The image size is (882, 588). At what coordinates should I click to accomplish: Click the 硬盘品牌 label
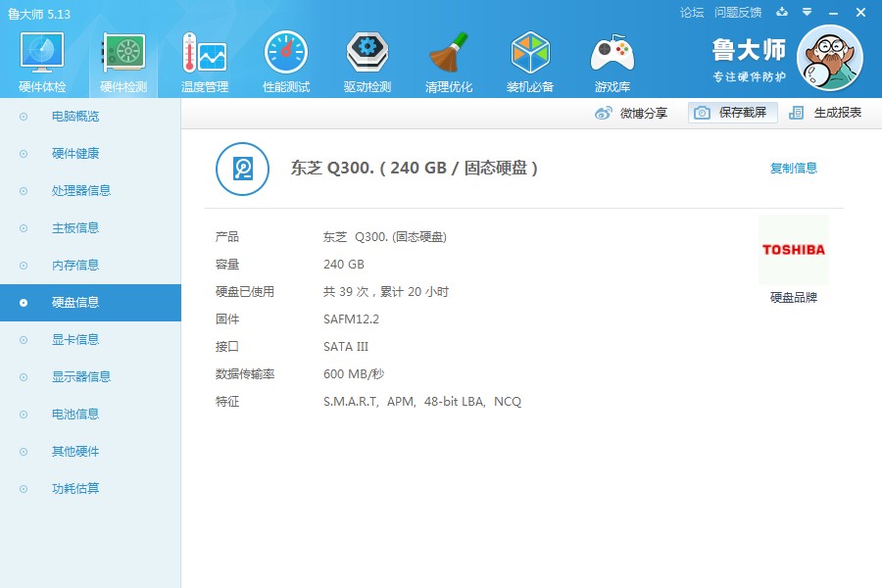point(793,297)
